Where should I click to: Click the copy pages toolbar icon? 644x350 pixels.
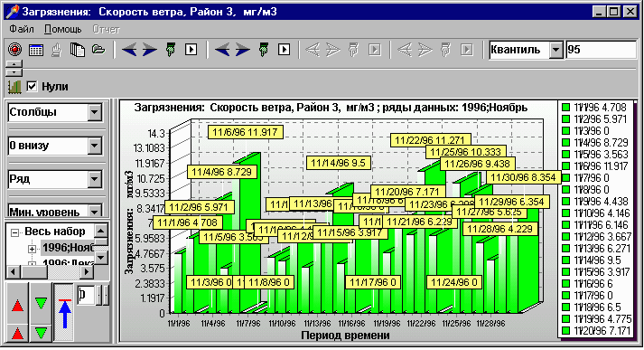(77, 50)
